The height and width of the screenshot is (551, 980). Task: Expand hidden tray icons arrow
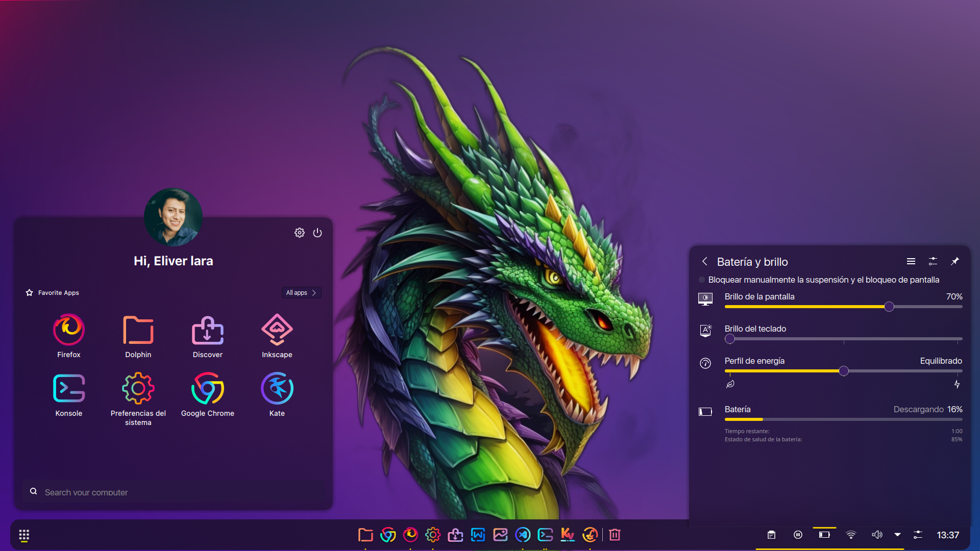pos(897,535)
